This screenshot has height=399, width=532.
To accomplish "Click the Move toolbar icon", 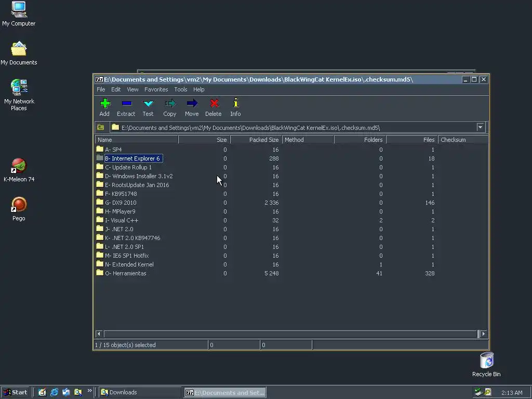I will point(192,103).
